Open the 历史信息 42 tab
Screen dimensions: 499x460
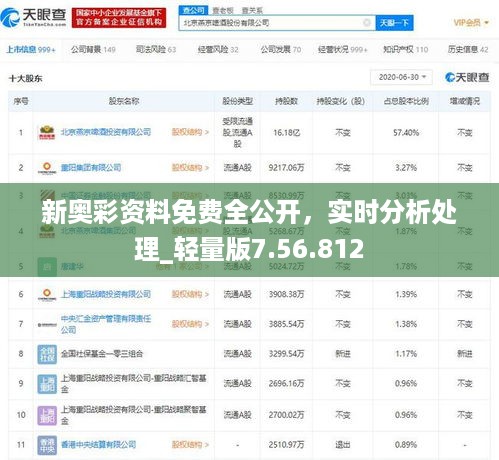(468, 50)
